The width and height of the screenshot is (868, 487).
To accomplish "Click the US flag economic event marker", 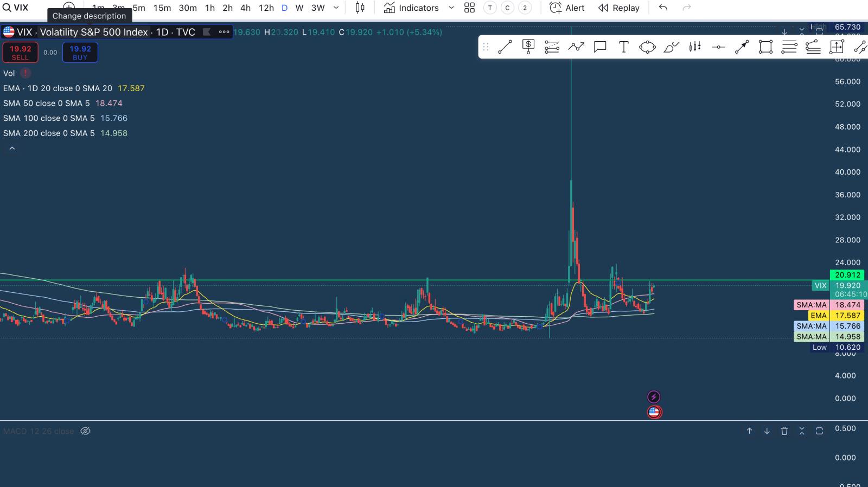I will pyautogui.click(x=654, y=412).
